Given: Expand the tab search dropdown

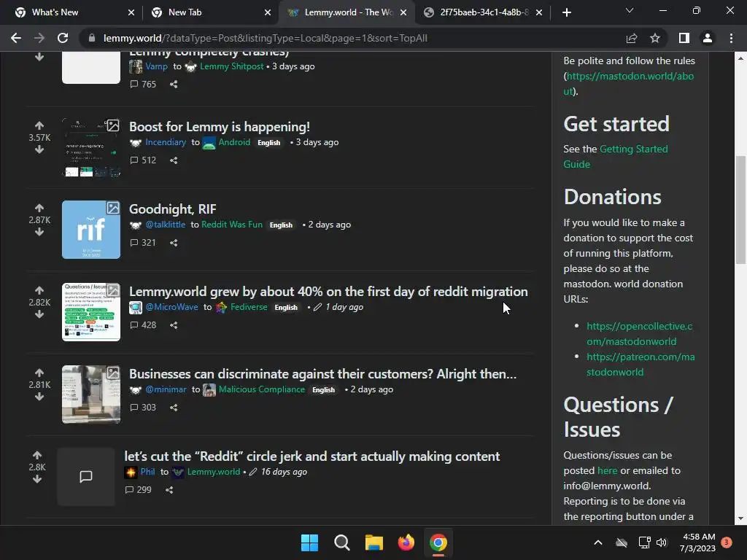Looking at the screenshot, I should click(x=630, y=10).
